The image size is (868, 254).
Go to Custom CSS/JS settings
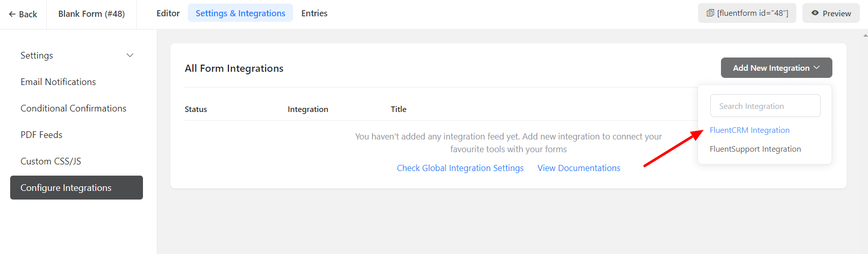pyautogui.click(x=50, y=161)
